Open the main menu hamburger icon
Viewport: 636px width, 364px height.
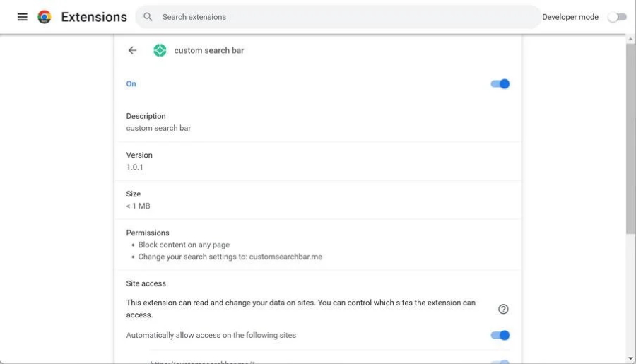pos(23,17)
